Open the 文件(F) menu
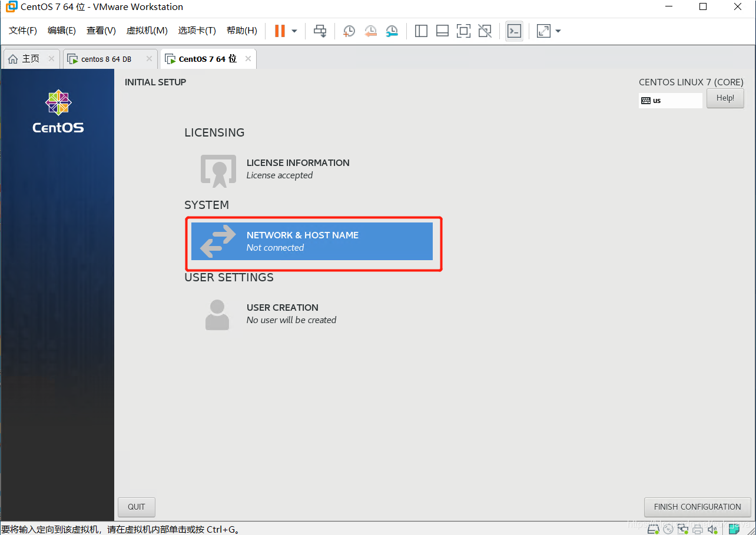 tap(23, 31)
